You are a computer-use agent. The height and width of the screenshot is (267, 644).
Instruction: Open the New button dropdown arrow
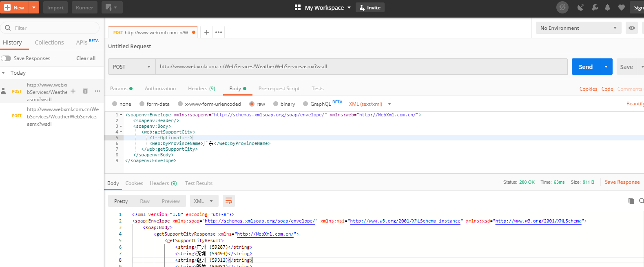[x=34, y=7]
